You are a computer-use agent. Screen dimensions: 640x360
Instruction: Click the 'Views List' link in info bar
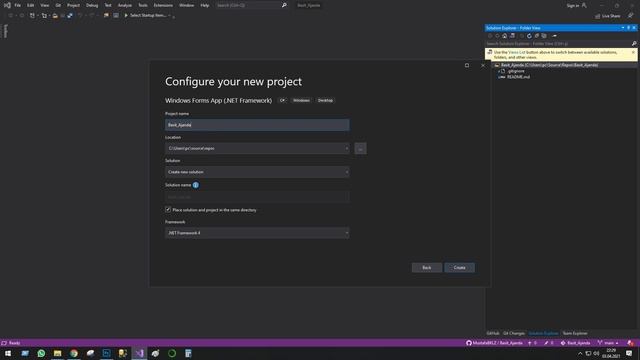pos(516,52)
